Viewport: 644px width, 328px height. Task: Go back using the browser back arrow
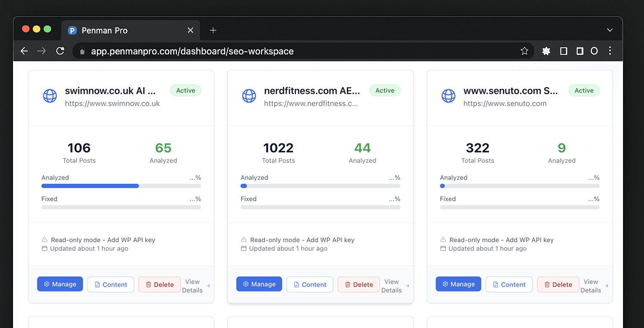point(24,51)
